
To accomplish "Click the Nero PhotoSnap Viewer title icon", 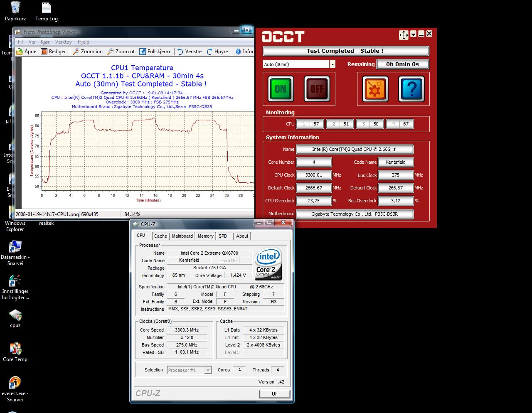I will point(18,32).
